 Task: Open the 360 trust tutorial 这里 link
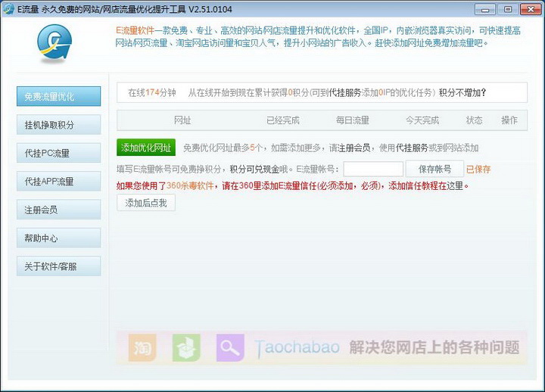[455, 186]
